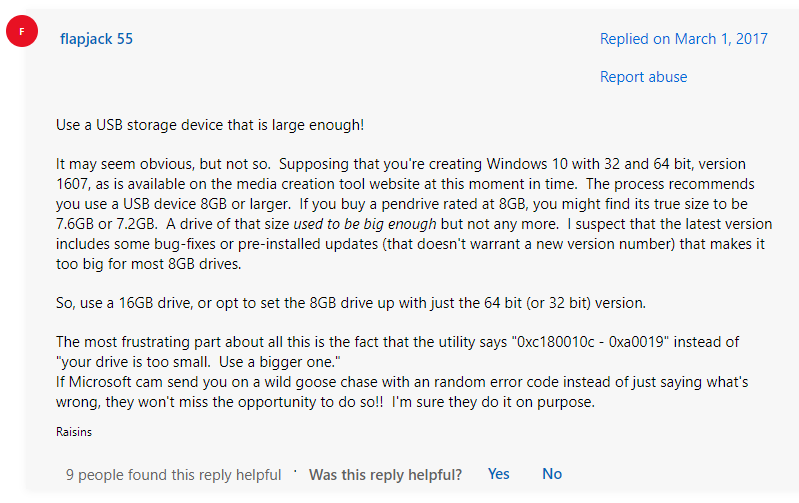799x503 pixels.
Task: Click the 'Use a USB storage device' opening line
Action: pos(210,125)
